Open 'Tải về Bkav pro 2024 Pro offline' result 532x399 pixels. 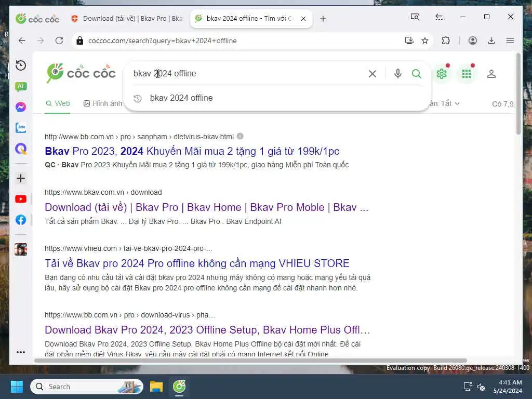pos(197,263)
